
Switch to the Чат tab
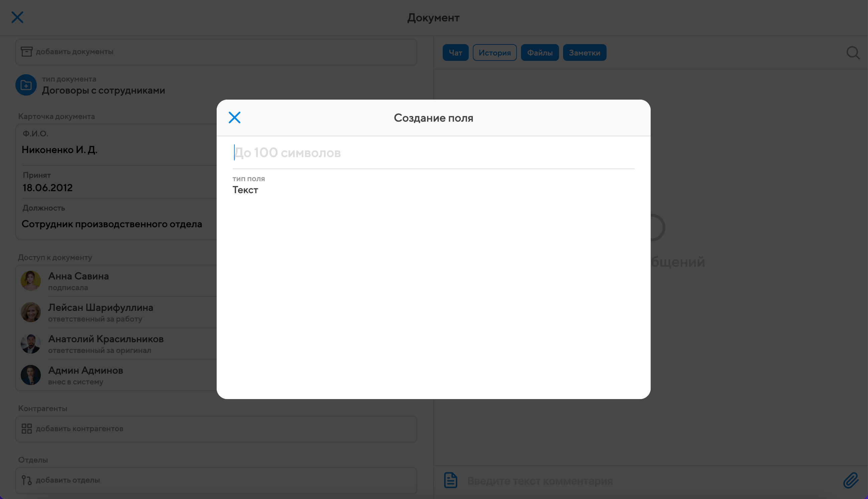[x=455, y=53]
